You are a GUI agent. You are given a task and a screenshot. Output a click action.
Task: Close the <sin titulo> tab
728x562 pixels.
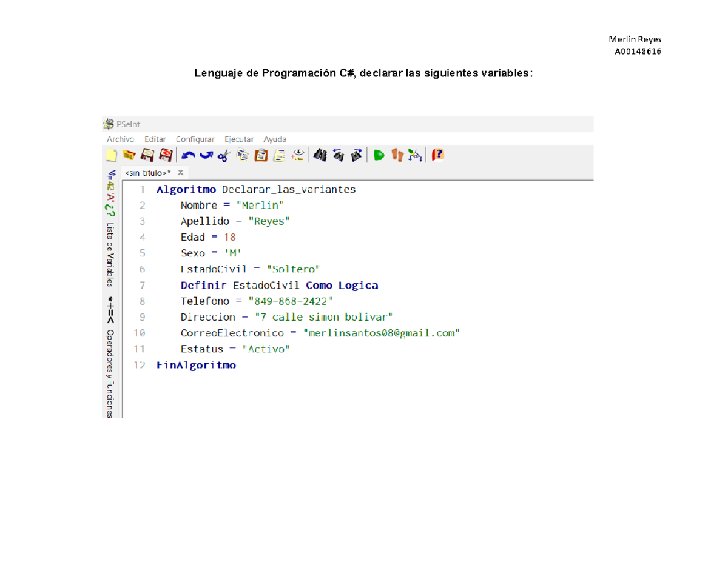click(180, 172)
